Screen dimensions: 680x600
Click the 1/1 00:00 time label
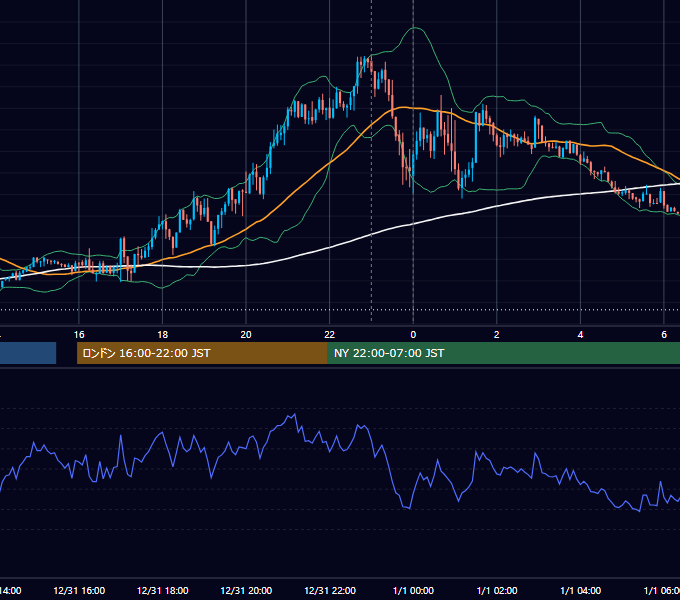coord(413,590)
